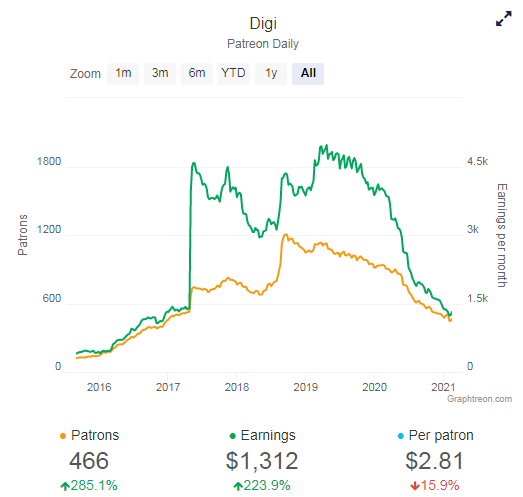This screenshot has height=497, width=523.
Task: Select the All zoom range
Action: click(x=308, y=73)
